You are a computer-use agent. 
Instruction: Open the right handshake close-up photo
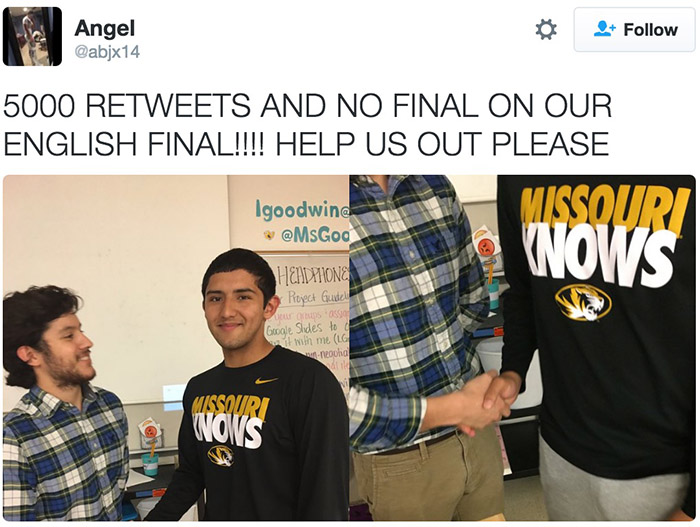[x=522, y=348]
